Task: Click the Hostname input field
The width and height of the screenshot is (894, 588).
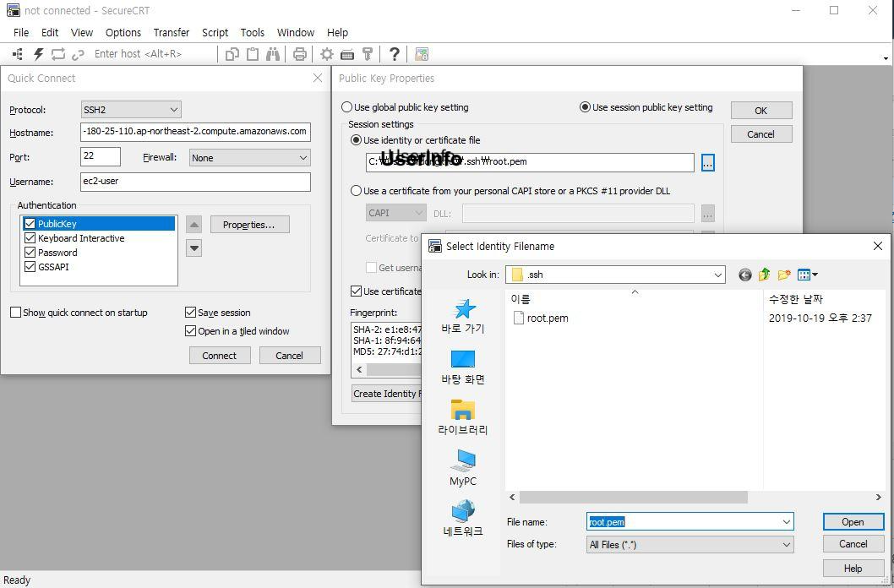Action: click(x=195, y=132)
